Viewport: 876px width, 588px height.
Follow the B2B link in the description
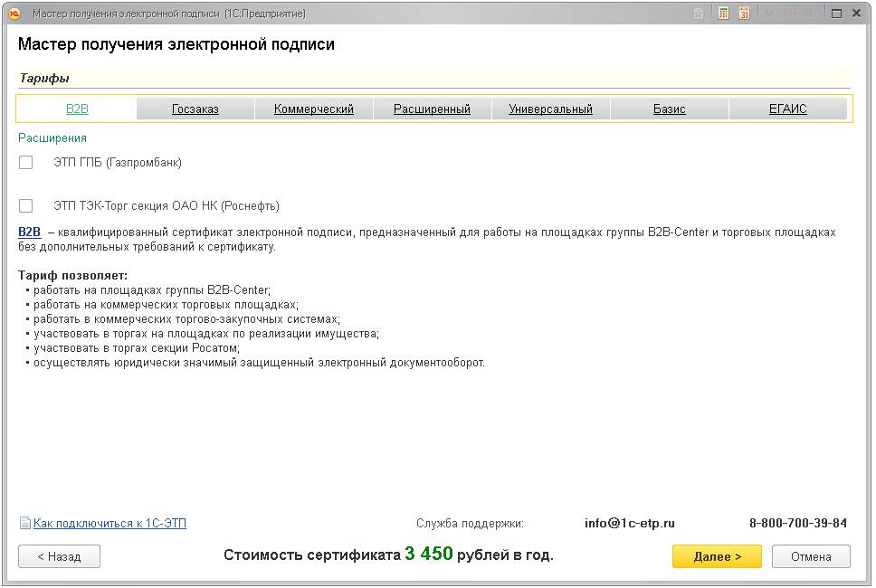click(30, 232)
